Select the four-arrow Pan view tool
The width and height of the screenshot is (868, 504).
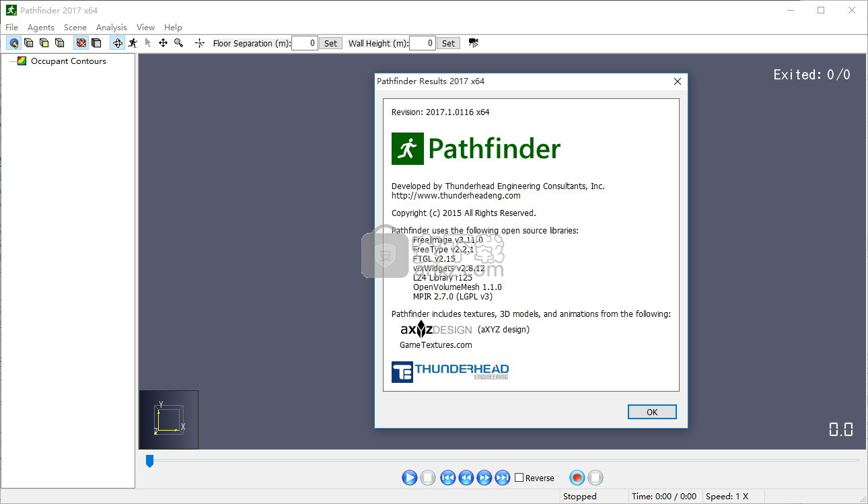pos(163,43)
